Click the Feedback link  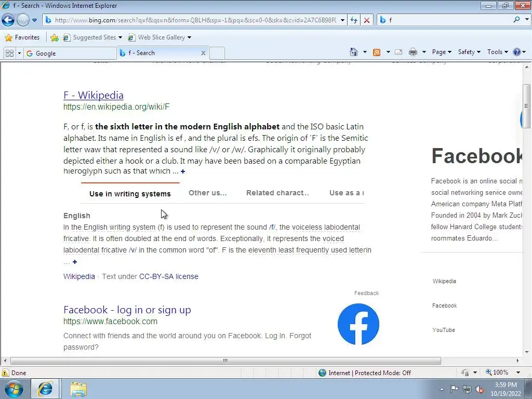366,293
